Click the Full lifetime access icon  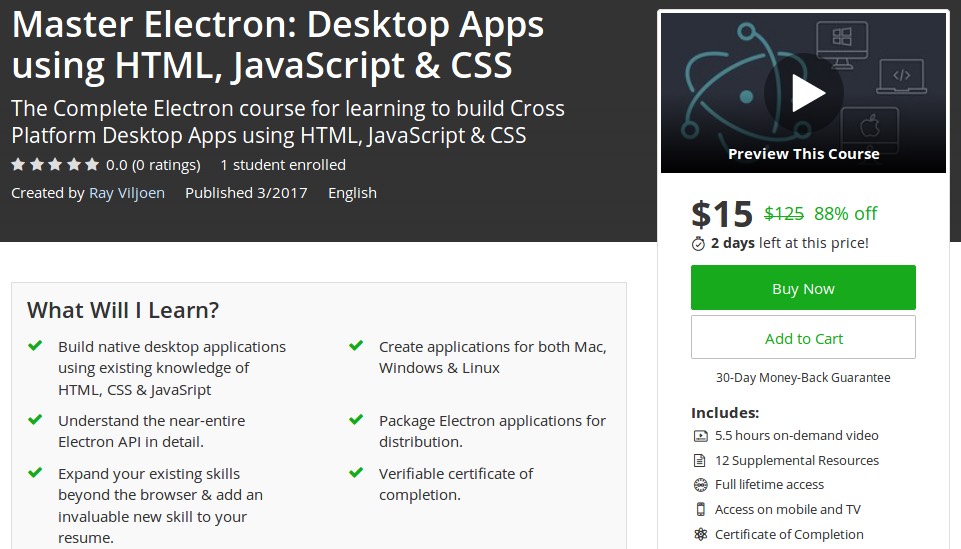[700, 485]
